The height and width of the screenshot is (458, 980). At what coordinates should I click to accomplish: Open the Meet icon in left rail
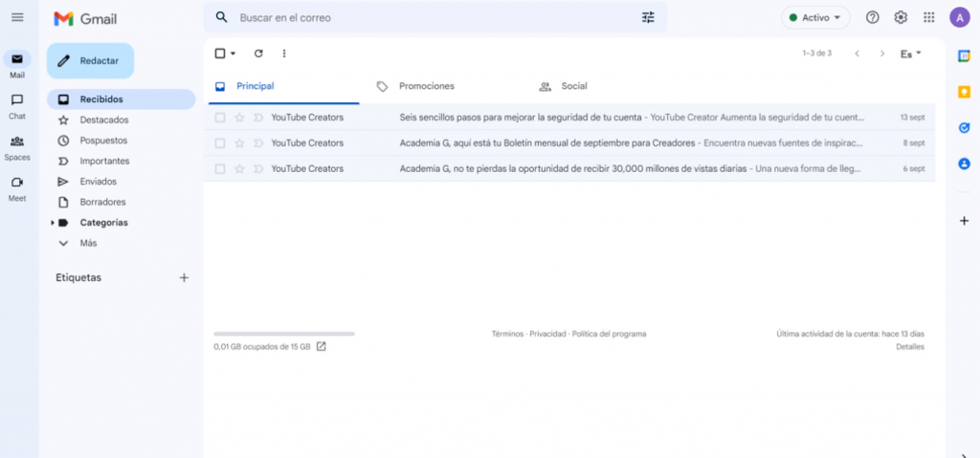pyautogui.click(x=17, y=183)
